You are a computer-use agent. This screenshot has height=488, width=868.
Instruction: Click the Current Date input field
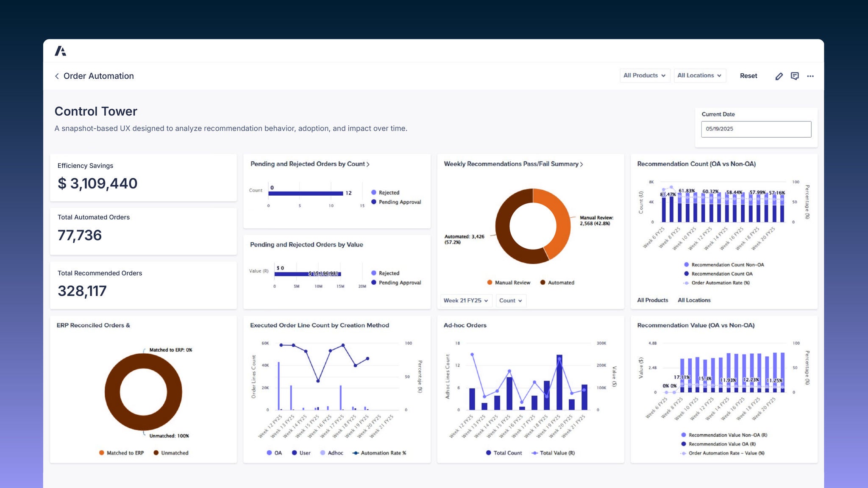[x=756, y=129]
